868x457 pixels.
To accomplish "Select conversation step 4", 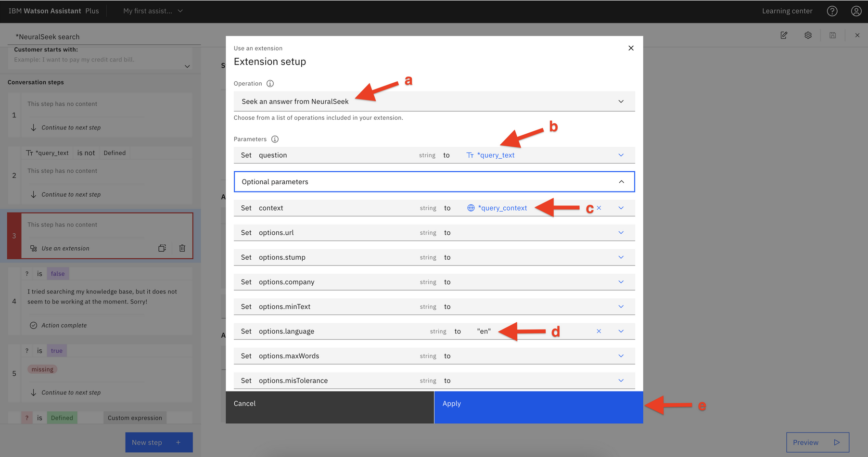I will coord(101,302).
